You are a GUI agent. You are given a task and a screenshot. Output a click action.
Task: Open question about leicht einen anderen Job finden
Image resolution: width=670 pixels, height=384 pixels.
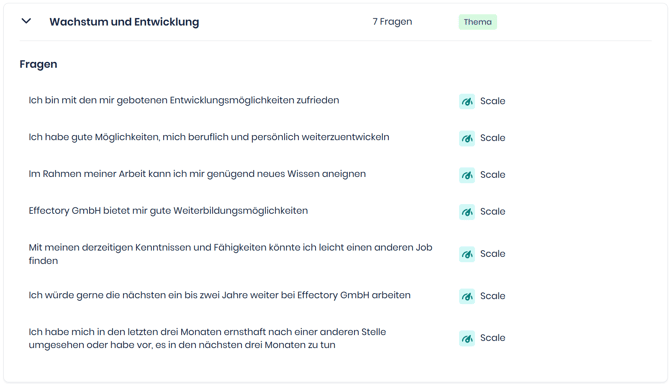230,254
